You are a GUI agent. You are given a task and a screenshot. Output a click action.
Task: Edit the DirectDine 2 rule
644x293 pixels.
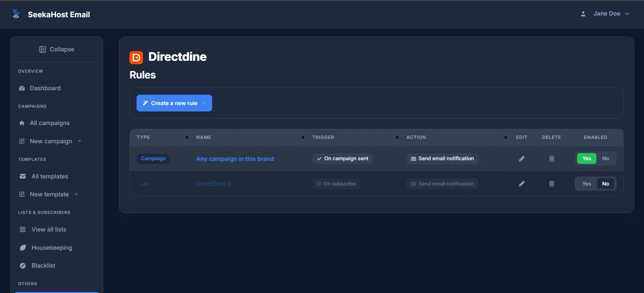[522, 184]
